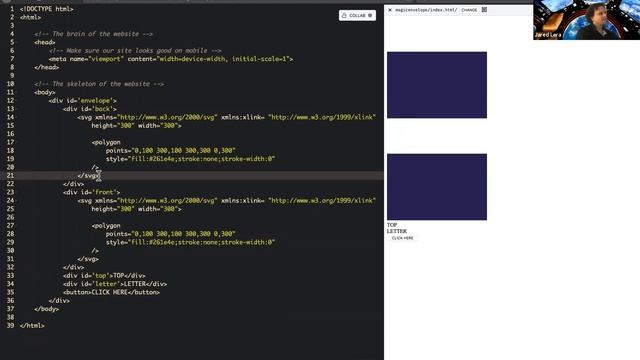Click the height and width attributes on line 15
The height and width of the screenshot is (360, 640).
(x=136, y=126)
